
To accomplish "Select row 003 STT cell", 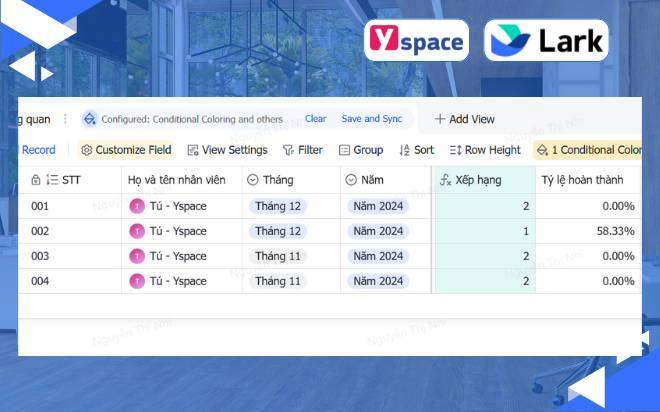I will (70, 256).
